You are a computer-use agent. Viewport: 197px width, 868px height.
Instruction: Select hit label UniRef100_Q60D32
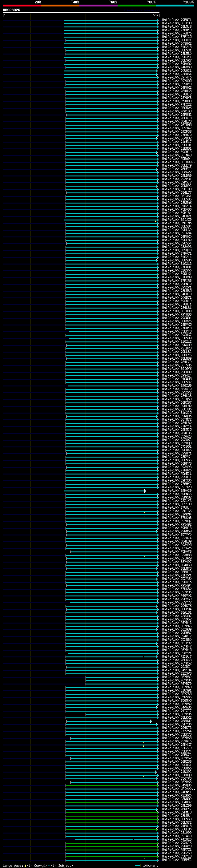(176, 139)
